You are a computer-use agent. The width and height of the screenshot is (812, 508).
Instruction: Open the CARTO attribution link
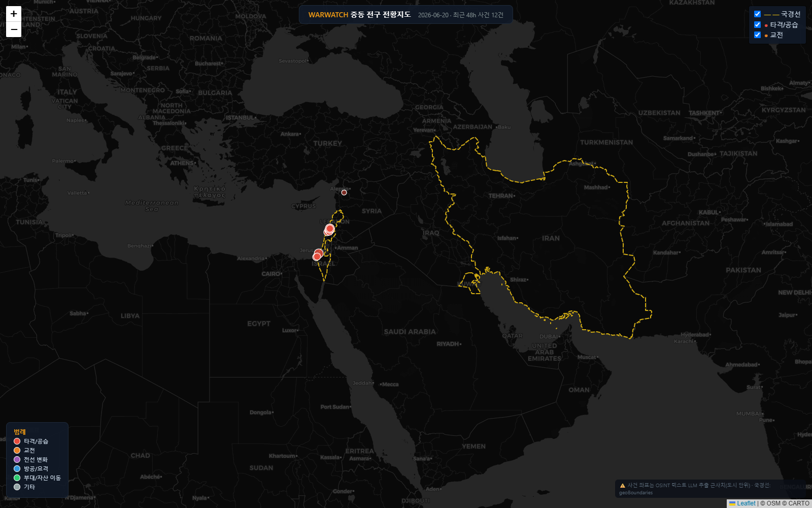tap(799, 503)
